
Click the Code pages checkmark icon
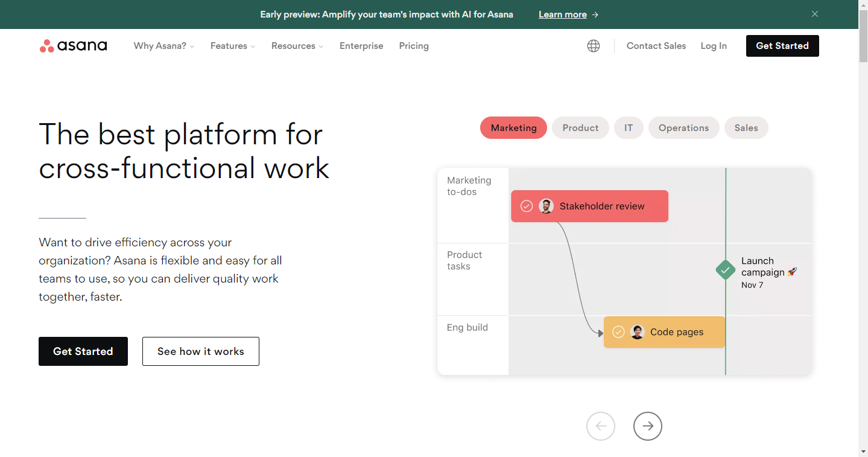(618, 332)
